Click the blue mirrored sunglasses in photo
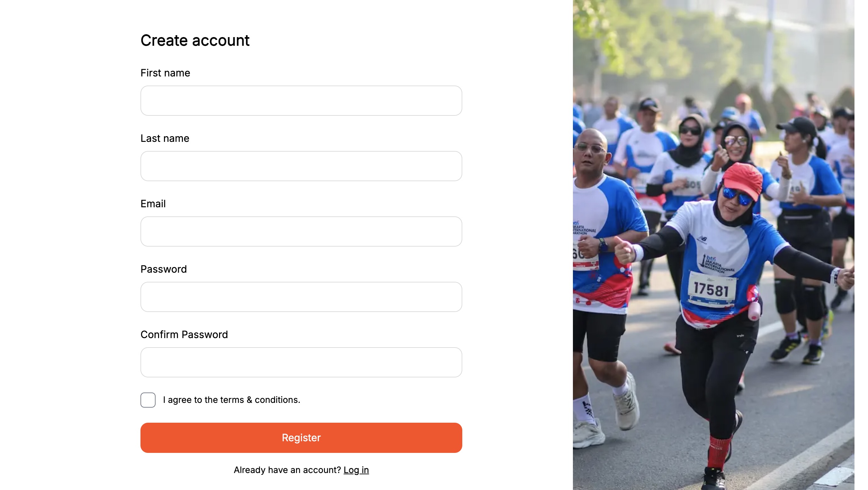868x490 pixels. [737, 196]
